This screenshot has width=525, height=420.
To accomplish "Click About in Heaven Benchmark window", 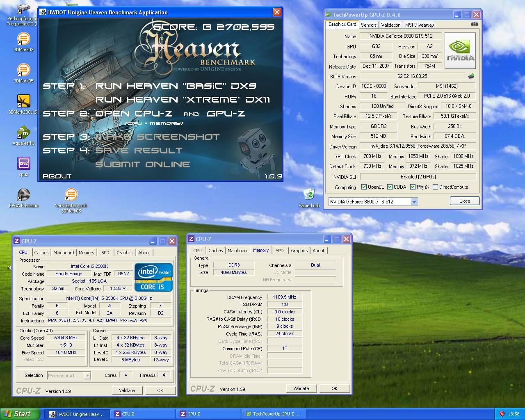I will point(57,176).
